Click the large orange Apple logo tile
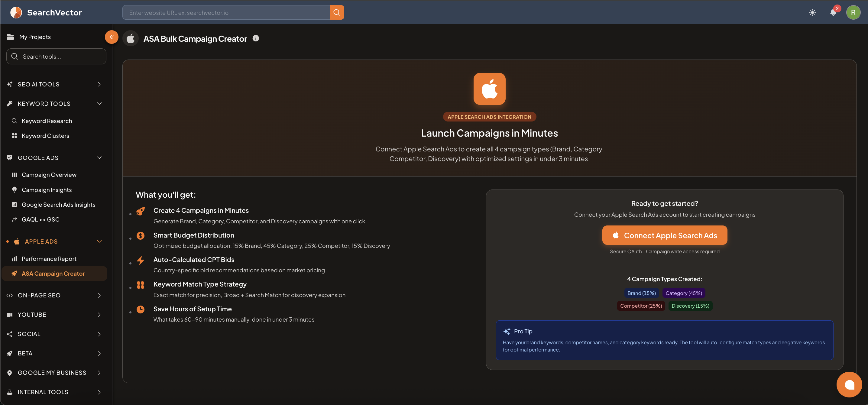The image size is (868, 405). [489, 89]
